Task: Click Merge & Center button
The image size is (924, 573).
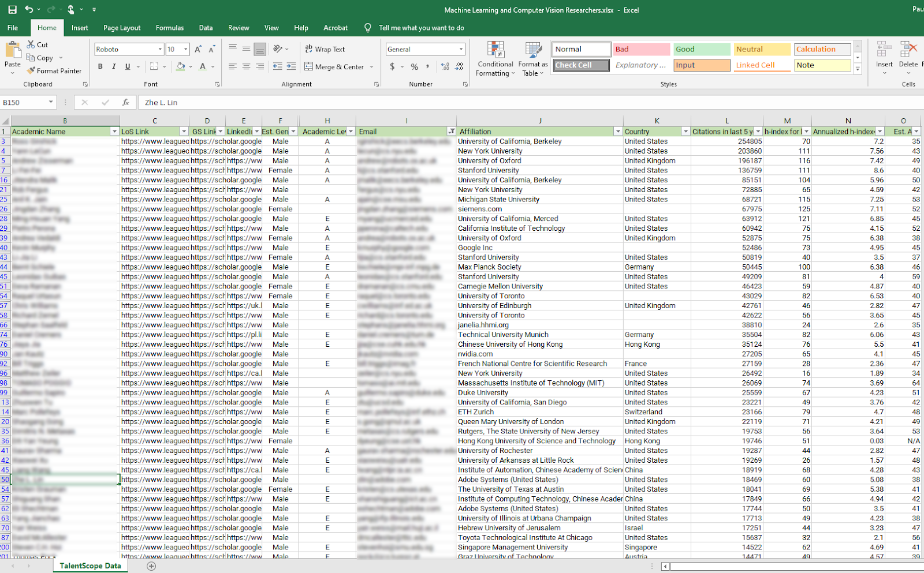Action: tap(334, 67)
